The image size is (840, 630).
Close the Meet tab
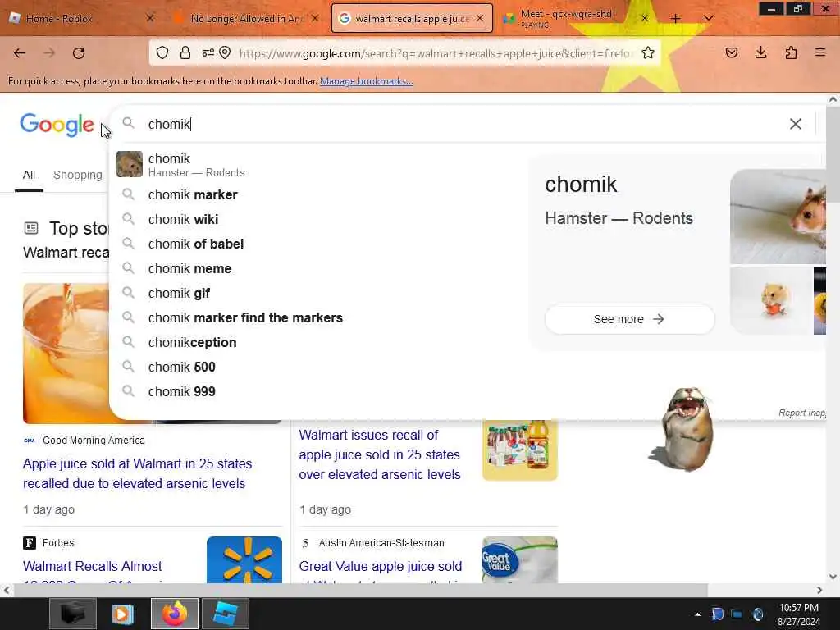[645, 19]
